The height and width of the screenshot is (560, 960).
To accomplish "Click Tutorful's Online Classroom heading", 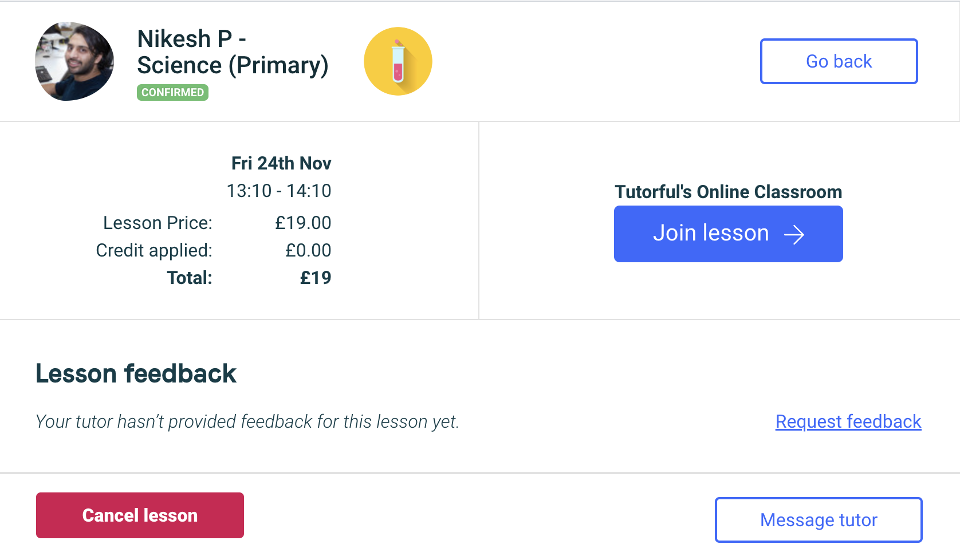I will pos(728,192).
